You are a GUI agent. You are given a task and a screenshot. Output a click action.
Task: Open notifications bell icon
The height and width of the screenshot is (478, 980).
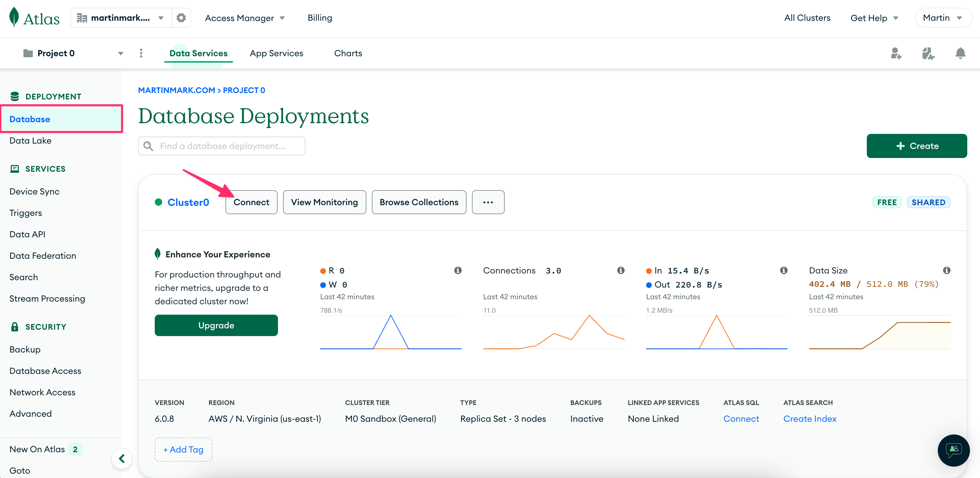pyautogui.click(x=960, y=53)
